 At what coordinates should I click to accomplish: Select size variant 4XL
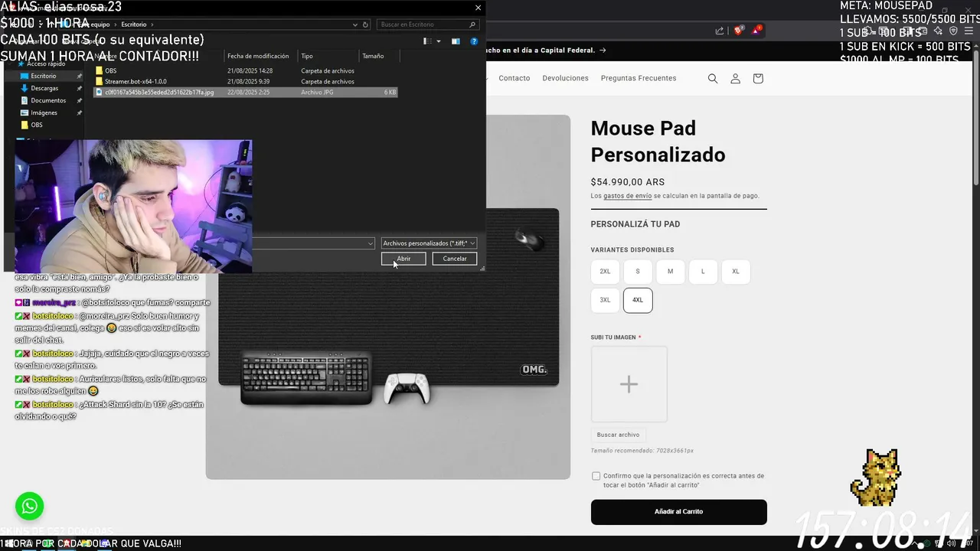pyautogui.click(x=638, y=300)
